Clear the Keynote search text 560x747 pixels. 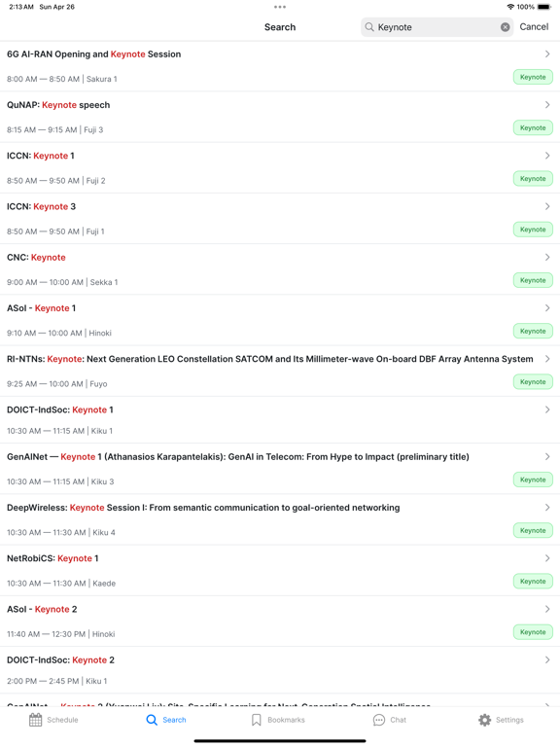pos(506,27)
